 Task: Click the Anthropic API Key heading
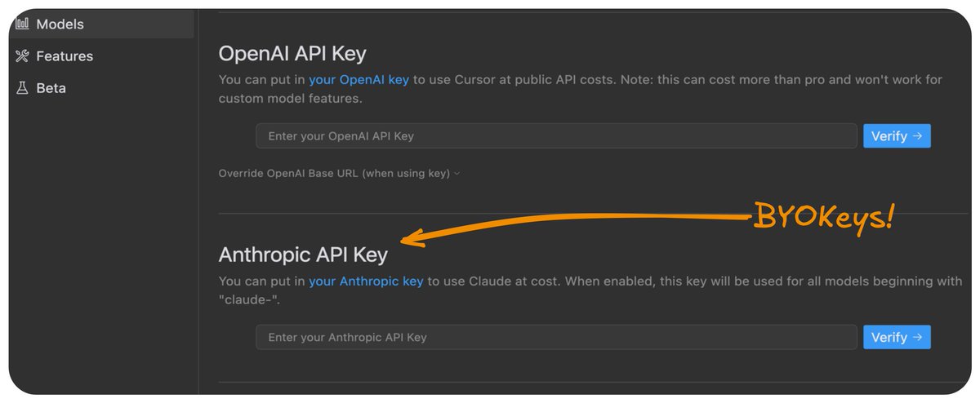point(303,255)
